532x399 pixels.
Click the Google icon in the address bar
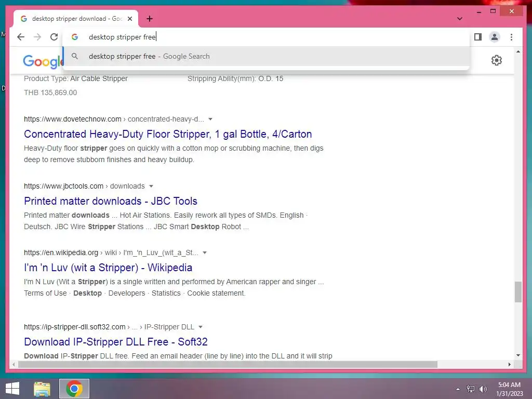point(75,37)
